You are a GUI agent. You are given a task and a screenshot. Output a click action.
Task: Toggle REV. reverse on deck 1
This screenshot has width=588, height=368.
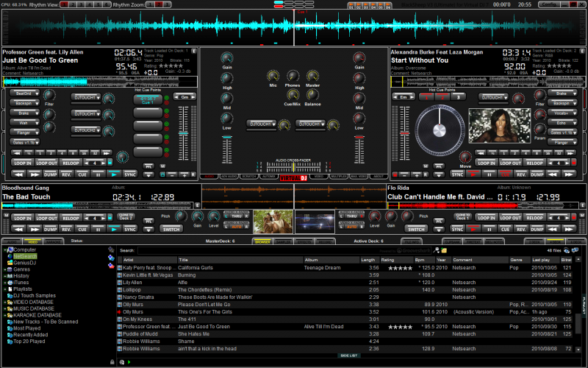66,174
